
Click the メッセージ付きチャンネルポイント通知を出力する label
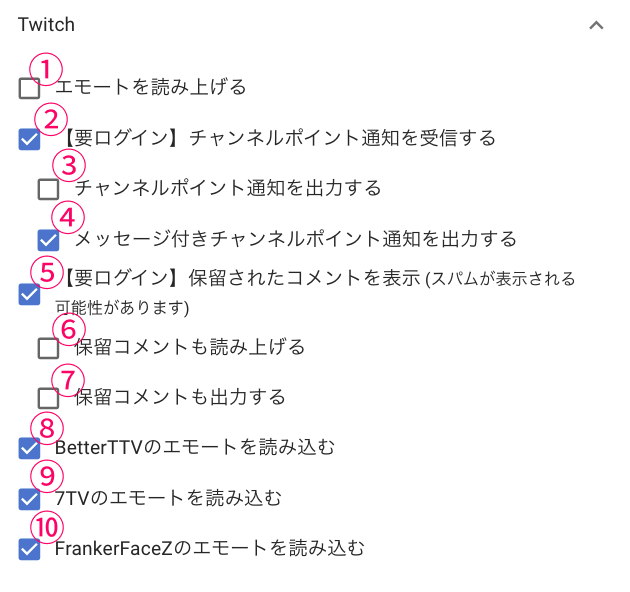(x=296, y=238)
